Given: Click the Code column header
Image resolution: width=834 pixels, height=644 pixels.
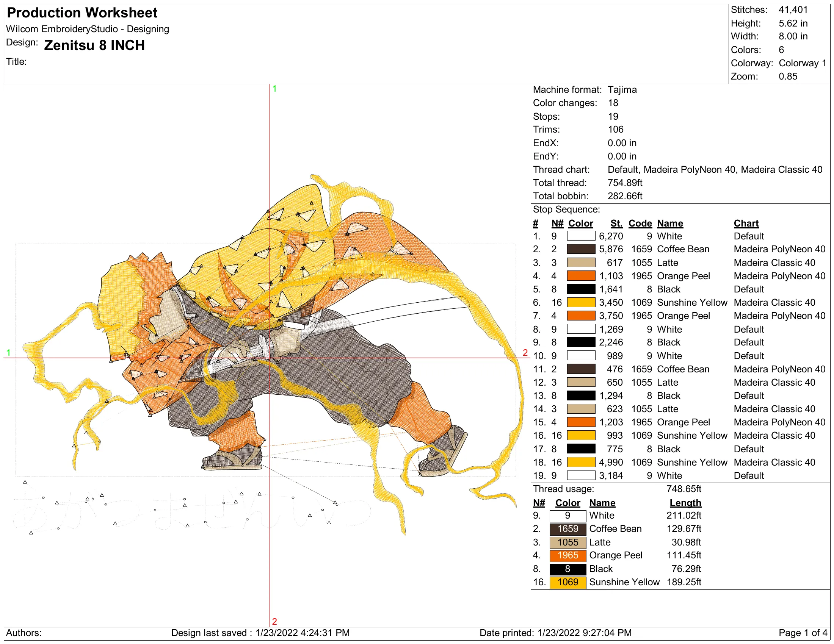Looking at the screenshot, I should pyautogui.click(x=640, y=223).
